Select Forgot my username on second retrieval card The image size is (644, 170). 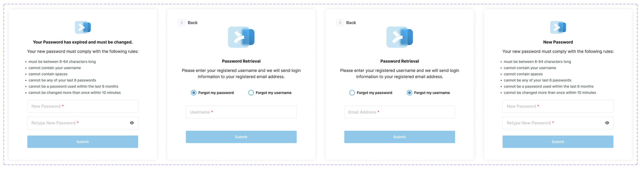409,93
